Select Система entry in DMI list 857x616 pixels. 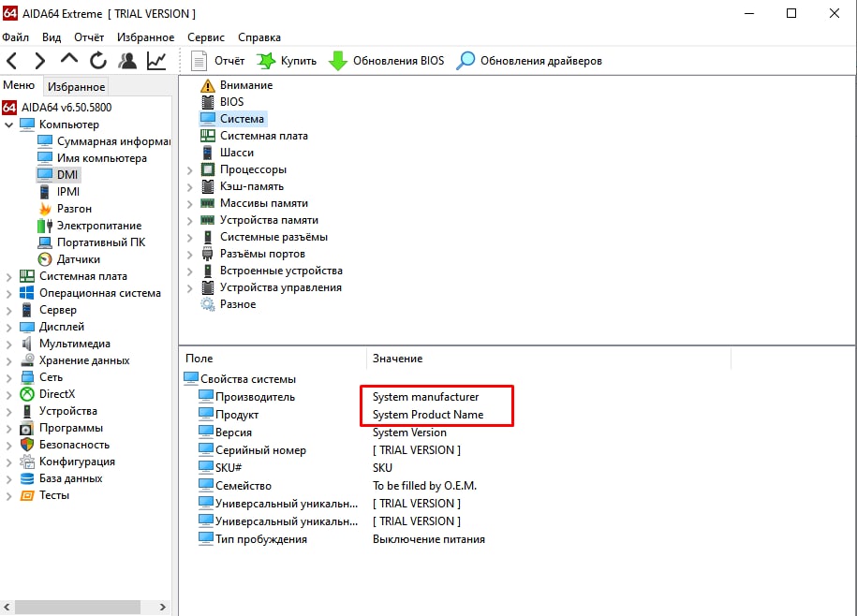[x=232, y=119]
